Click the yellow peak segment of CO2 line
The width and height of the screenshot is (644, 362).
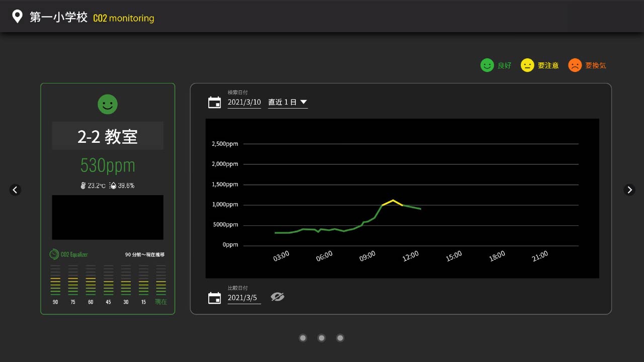click(x=393, y=203)
